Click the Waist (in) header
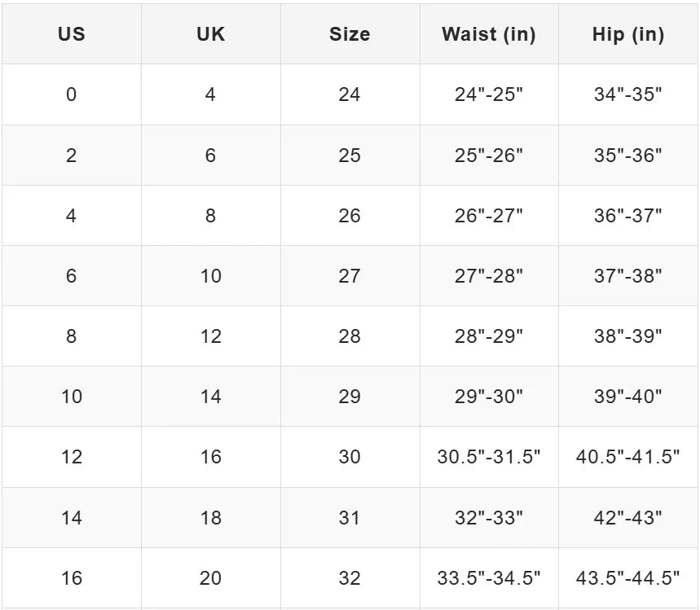Viewport: 700px width, 610px height. click(x=489, y=34)
